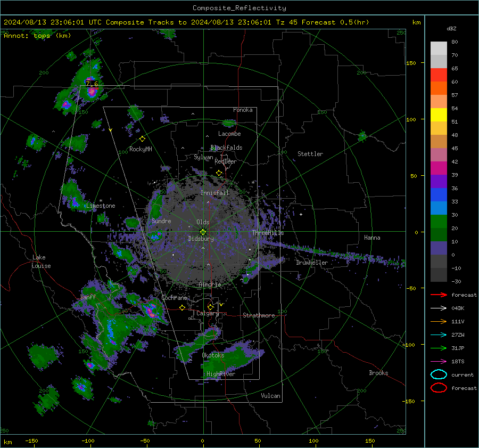
Task: Select the indigo 10-0 dBZ color swatch
Action: 439,248
